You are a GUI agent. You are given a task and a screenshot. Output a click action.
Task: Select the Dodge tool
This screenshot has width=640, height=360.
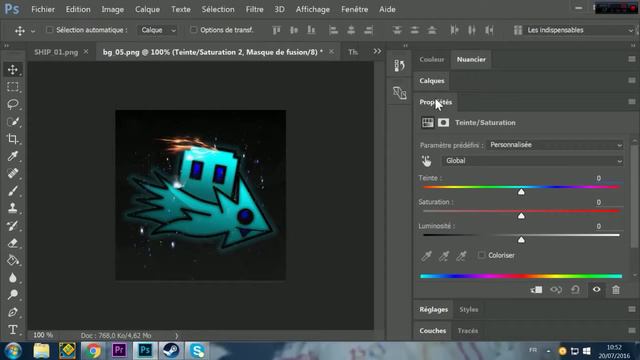pos(13,294)
